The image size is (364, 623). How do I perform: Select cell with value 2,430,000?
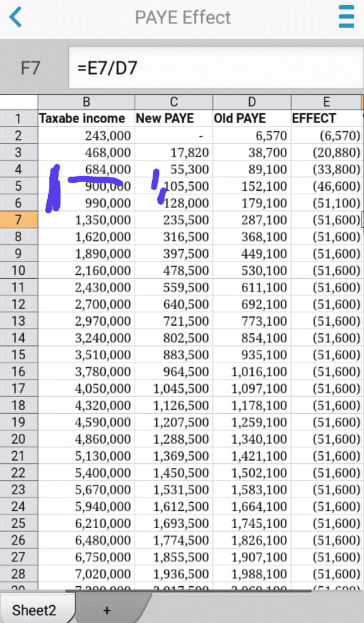point(86,287)
